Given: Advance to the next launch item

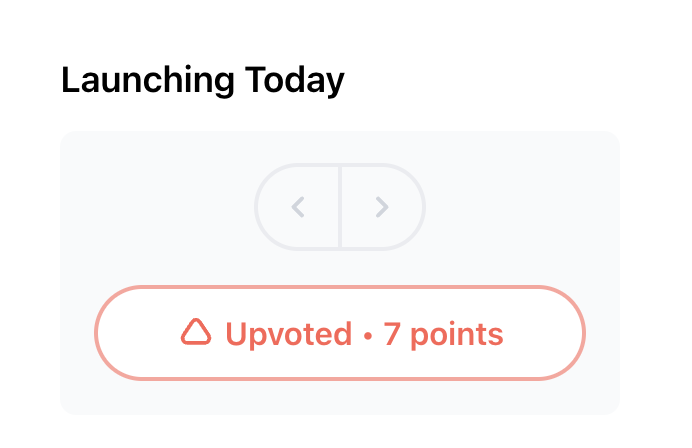Looking at the screenshot, I should (382, 207).
